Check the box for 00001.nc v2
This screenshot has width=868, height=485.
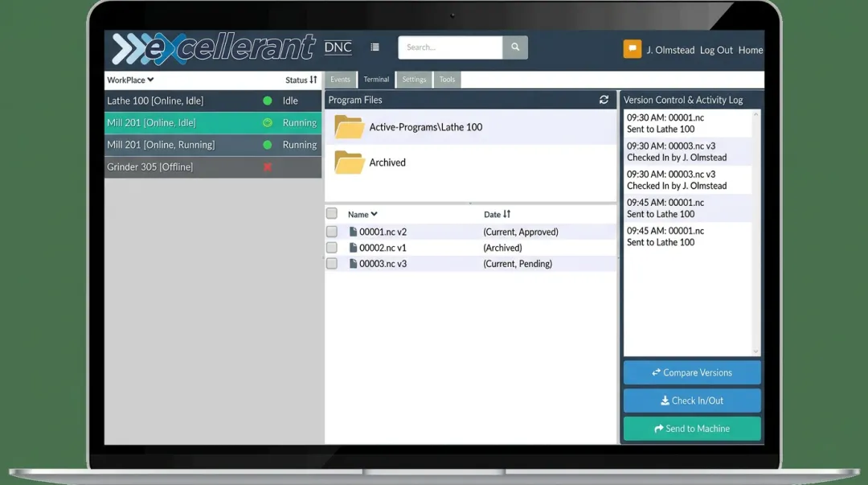tap(332, 232)
